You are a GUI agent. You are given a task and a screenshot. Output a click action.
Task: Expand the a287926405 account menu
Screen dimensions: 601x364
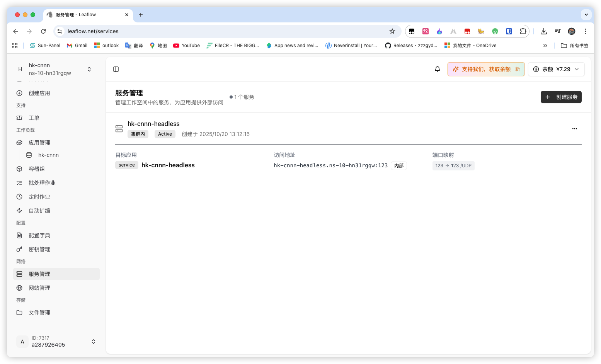click(56, 342)
